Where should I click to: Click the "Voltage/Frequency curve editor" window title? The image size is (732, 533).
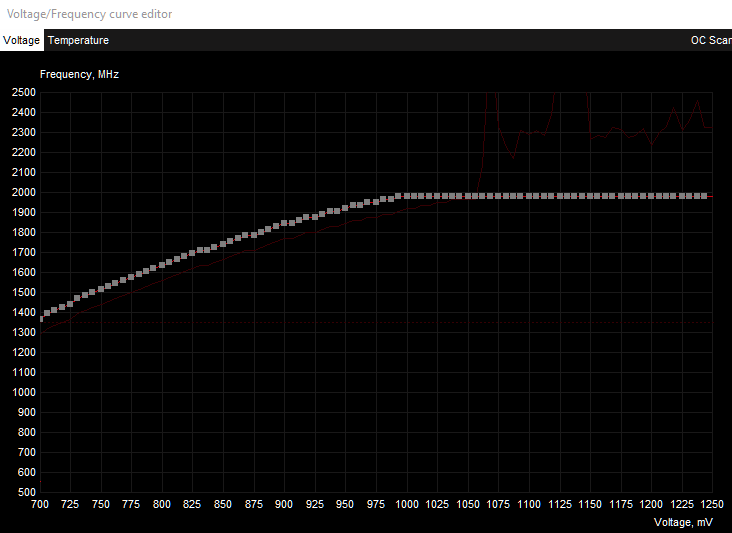89,14
